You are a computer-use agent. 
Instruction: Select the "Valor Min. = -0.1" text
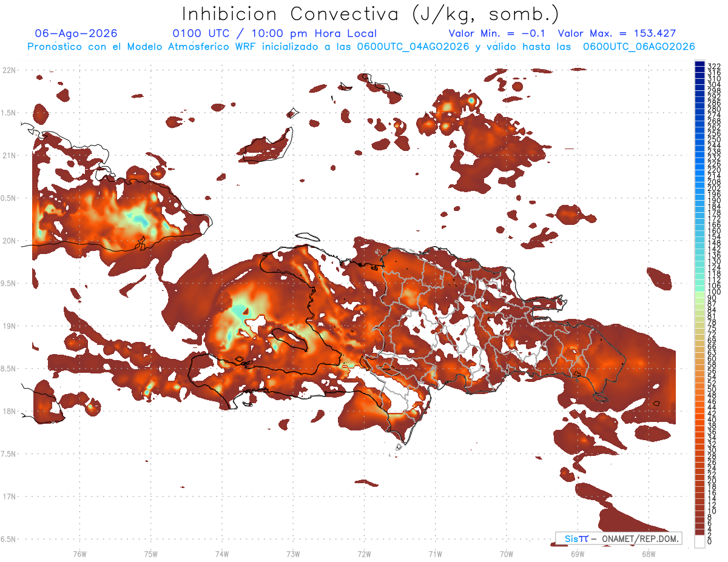click(x=497, y=33)
